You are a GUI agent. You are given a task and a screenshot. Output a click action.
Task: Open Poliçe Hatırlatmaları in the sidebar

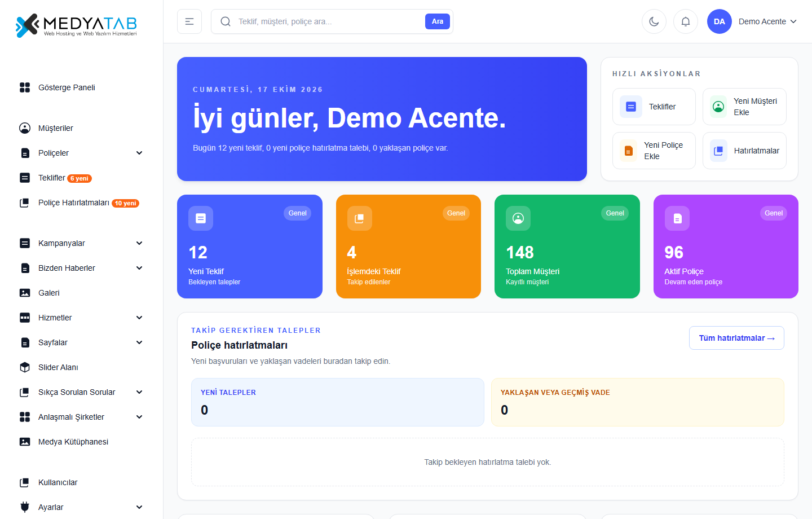pyautogui.click(x=81, y=203)
